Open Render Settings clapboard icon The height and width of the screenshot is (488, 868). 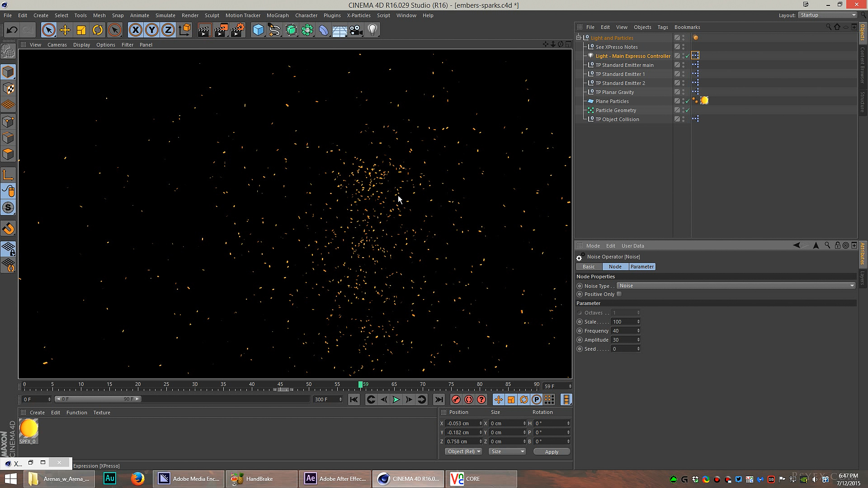(238, 30)
